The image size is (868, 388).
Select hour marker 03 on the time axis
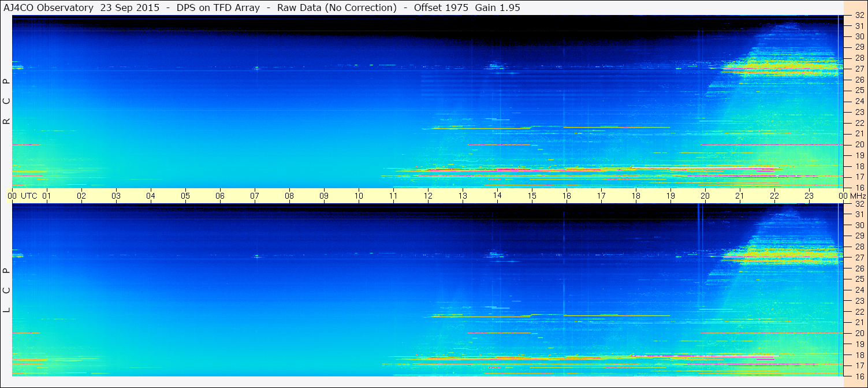click(x=116, y=196)
